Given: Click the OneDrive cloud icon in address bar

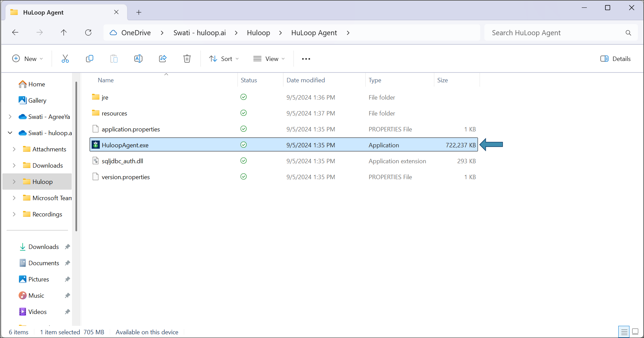Looking at the screenshot, I should tap(113, 33).
